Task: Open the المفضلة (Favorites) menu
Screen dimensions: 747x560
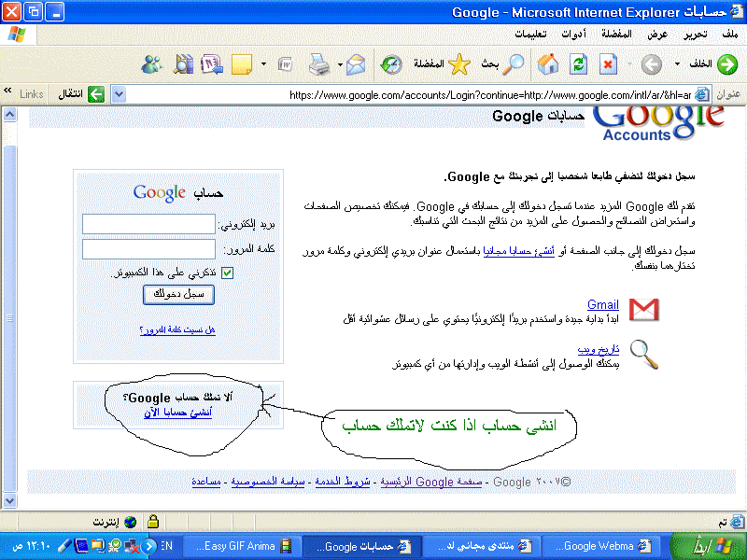Action: tap(616, 35)
